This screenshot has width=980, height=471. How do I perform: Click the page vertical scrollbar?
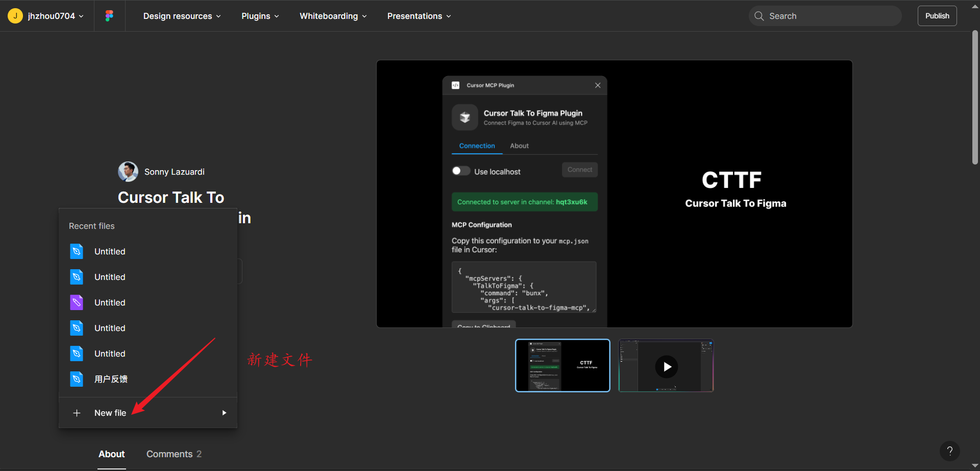tap(975, 97)
